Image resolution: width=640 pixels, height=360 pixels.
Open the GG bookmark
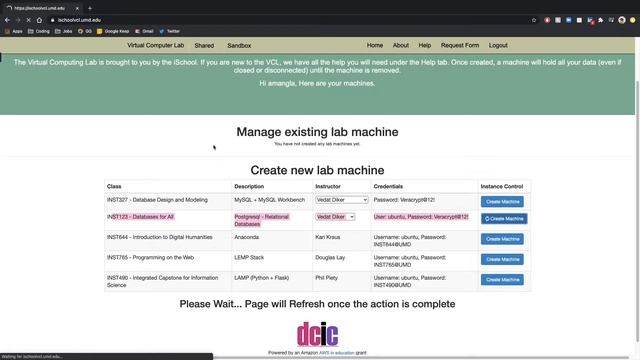pyautogui.click(x=85, y=31)
